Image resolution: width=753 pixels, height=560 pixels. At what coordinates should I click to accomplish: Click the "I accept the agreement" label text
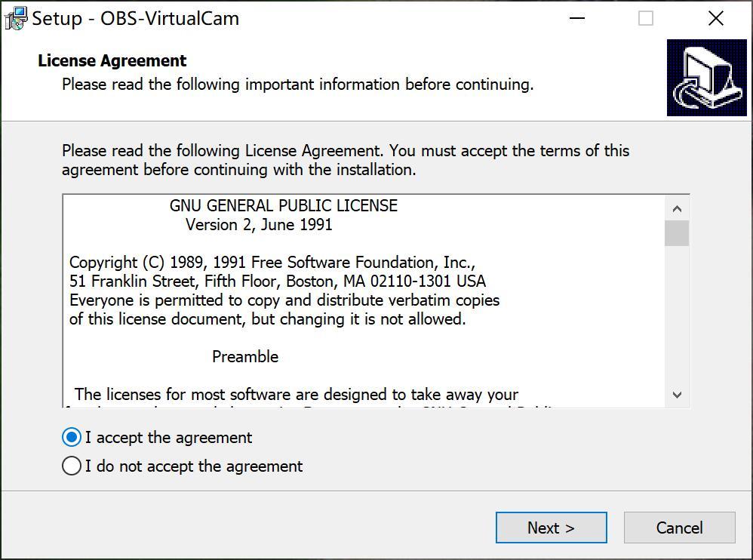[168, 438]
